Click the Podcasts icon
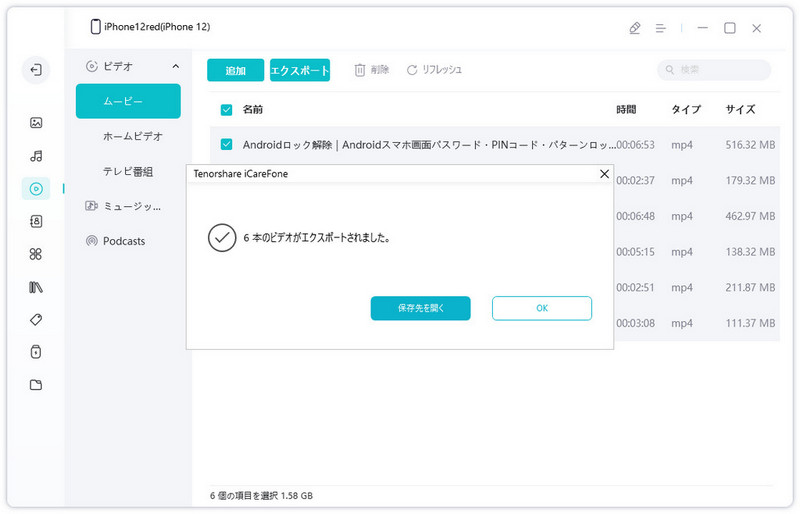The width and height of the screenshot is (800, 514). pyautogui.click(x=91, y=241)
